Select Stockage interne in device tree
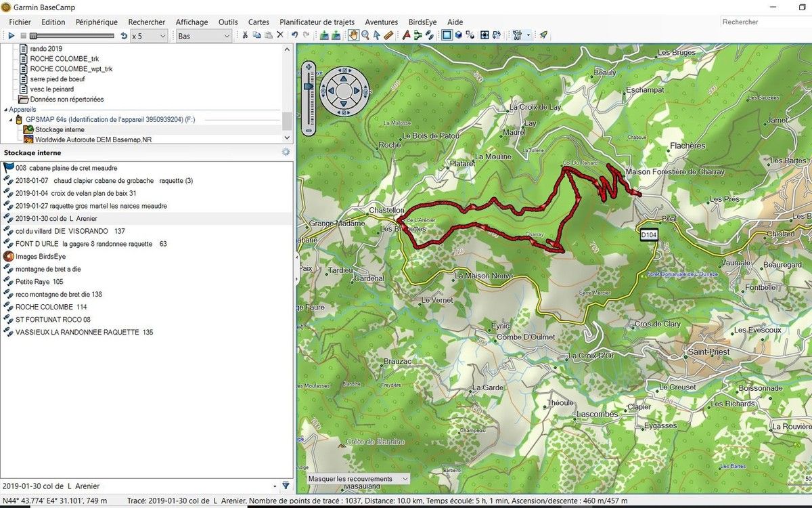Screen dimensions: 812x508 pyautogui.click(x=60, y=129)
